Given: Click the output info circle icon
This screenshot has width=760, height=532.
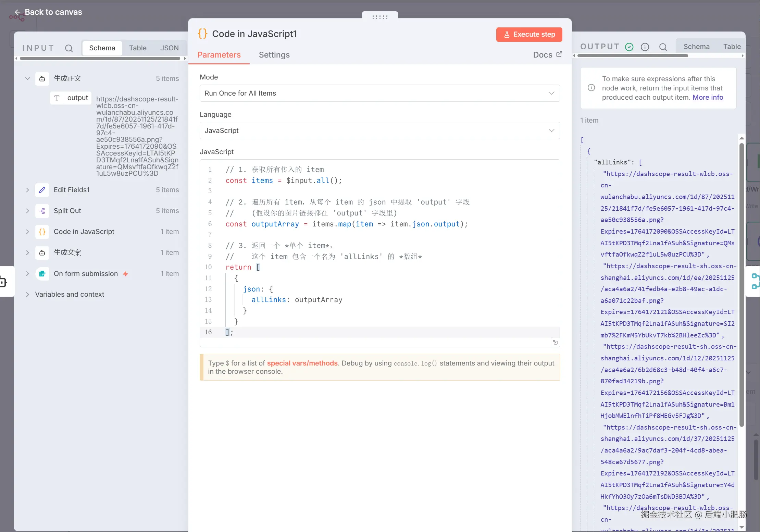Looking at the screenshot, I should coord(645,47).
